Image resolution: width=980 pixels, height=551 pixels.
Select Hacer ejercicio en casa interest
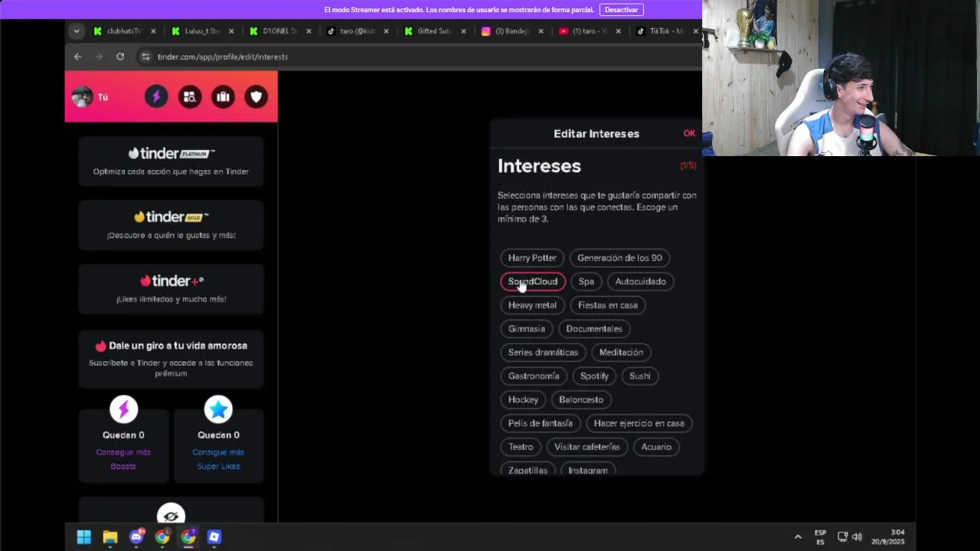(x=639, y=424)
